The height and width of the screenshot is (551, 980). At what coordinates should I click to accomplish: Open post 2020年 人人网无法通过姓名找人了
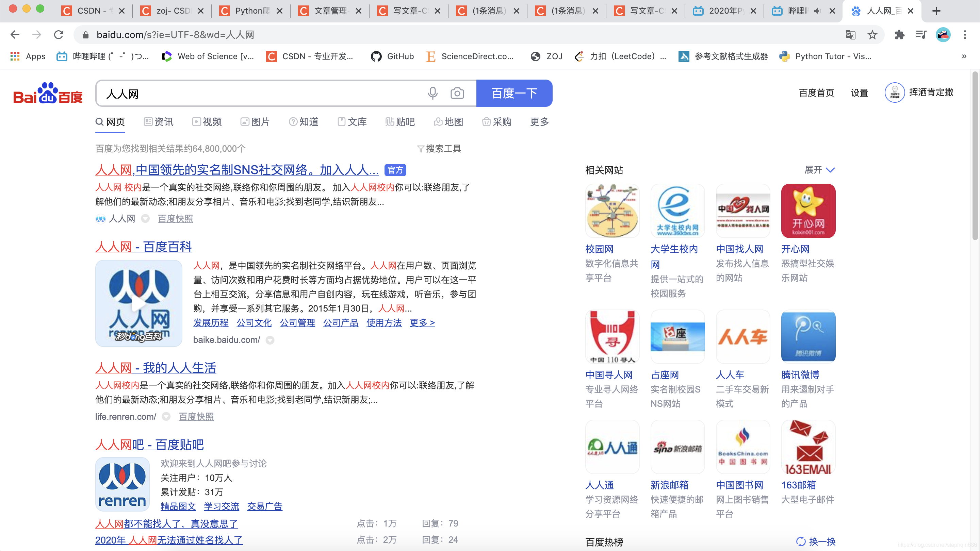(x=169, y=540)
